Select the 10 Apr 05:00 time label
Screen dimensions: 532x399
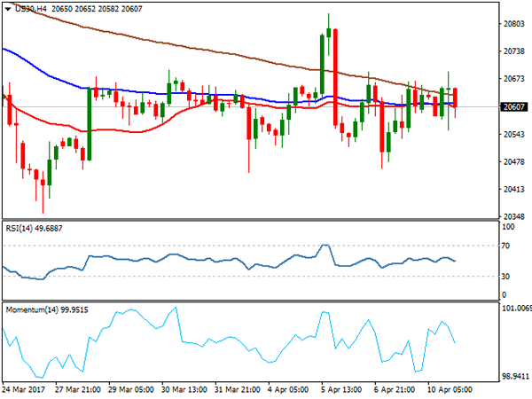coord(450,389)
